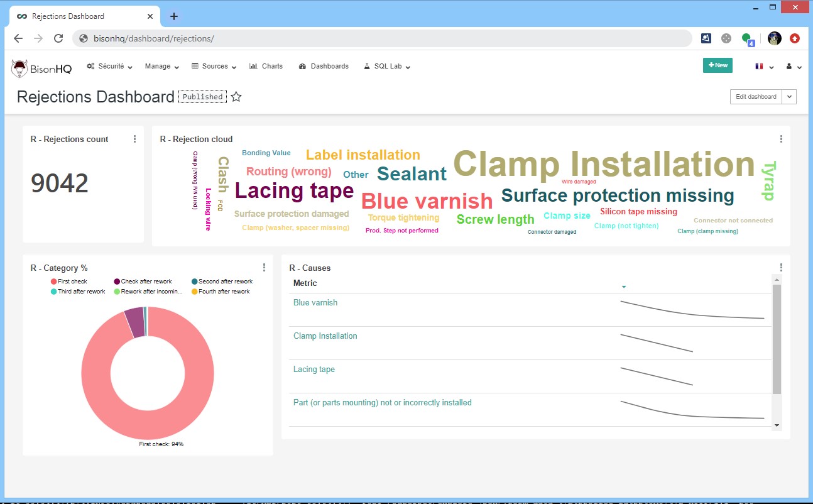The width and height of the screenshot is (813, 504).
Task: Click the BisonHQ logo icon
Action: (x=20, y=68)
